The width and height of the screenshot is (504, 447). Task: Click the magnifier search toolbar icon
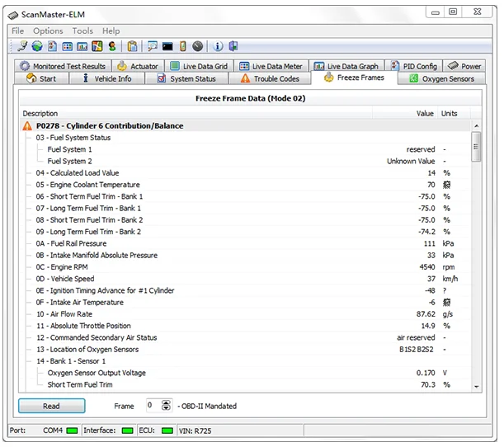[153, 46]
